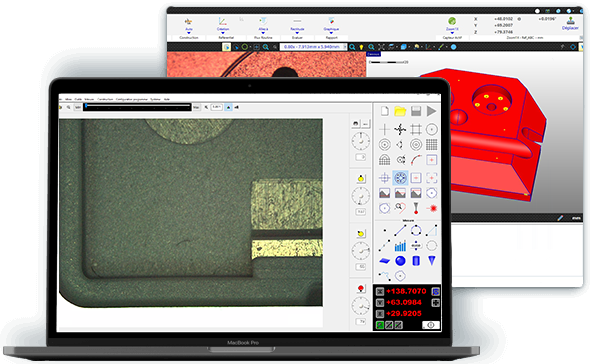The width and height of the screenshot is (590, 364).
Task: Measure a line feature
Action: (x=400, y=230)
